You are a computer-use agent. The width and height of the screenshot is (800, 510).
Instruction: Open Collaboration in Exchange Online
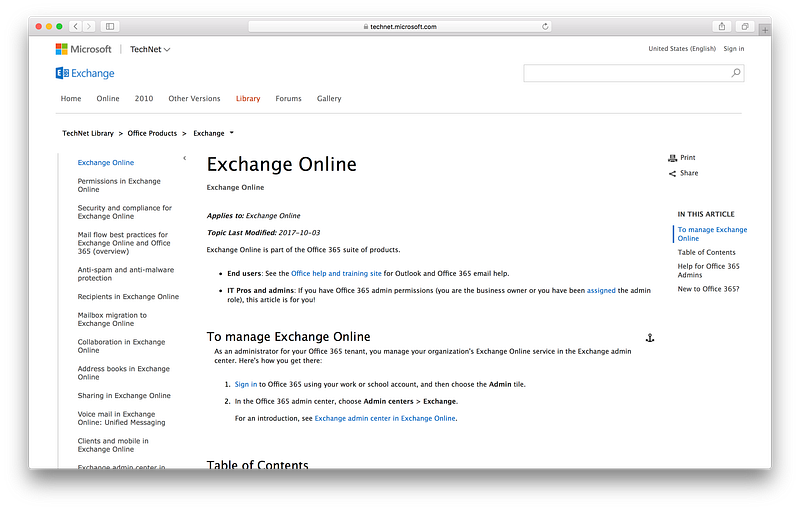coord(121,346)
